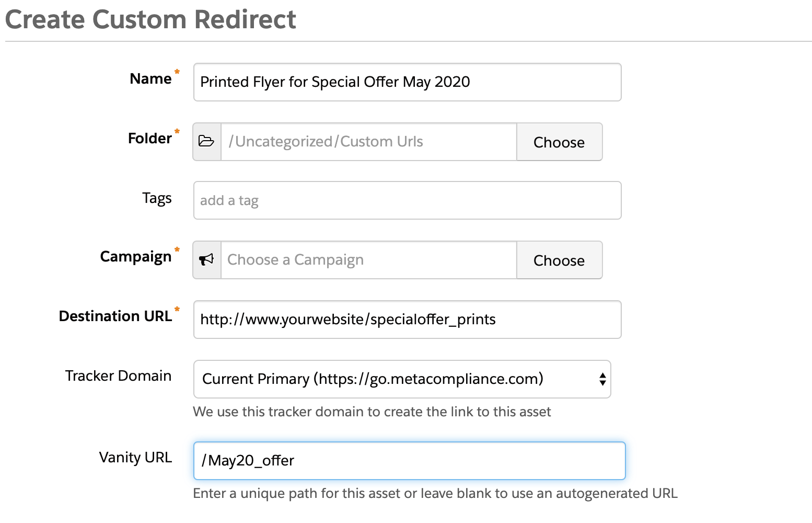
Task: Click the Tracker Domain dropdown arrows
Action: (602, 379)
